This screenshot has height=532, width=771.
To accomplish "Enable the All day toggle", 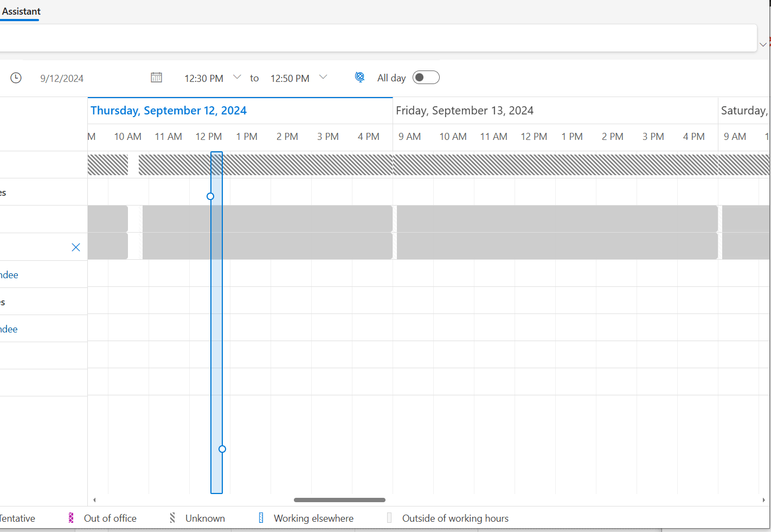I will [x=426, y=77].
